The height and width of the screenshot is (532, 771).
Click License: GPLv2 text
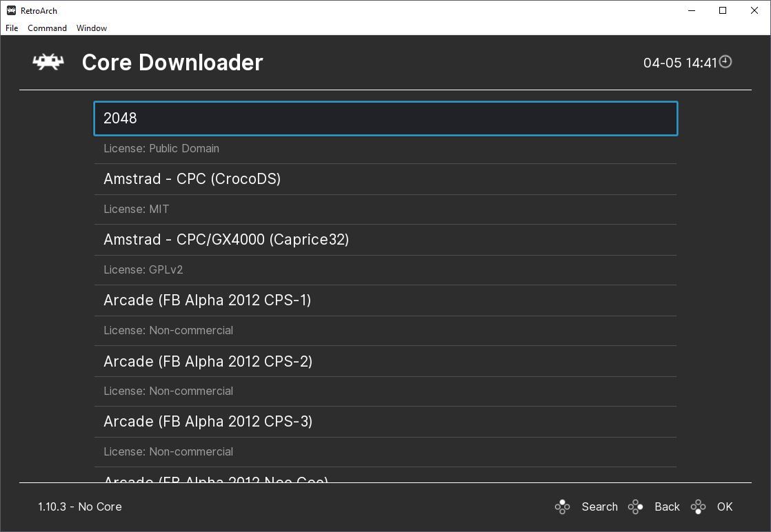pos(143,269)
